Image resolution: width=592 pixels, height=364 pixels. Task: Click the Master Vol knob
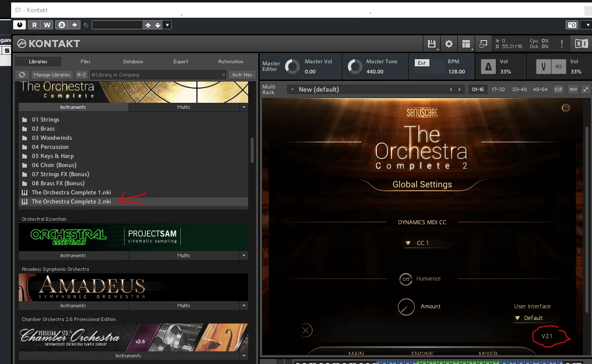pos(292,66)
